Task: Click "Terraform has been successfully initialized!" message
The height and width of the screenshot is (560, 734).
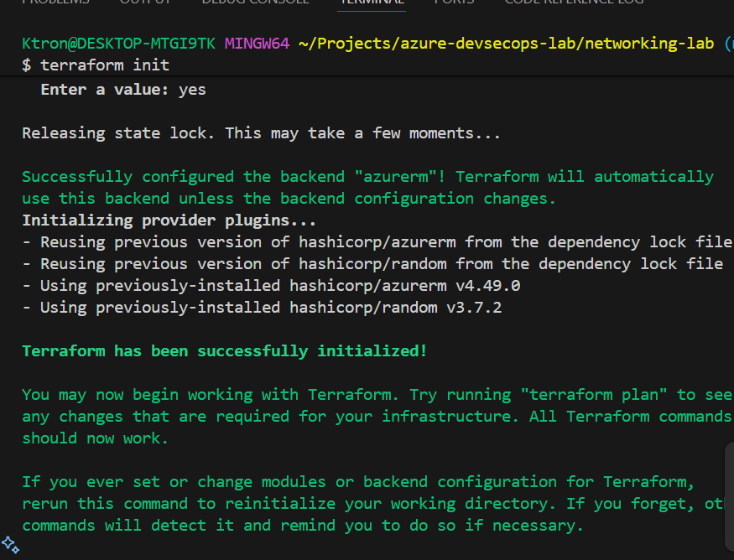Action: [224, 351]
